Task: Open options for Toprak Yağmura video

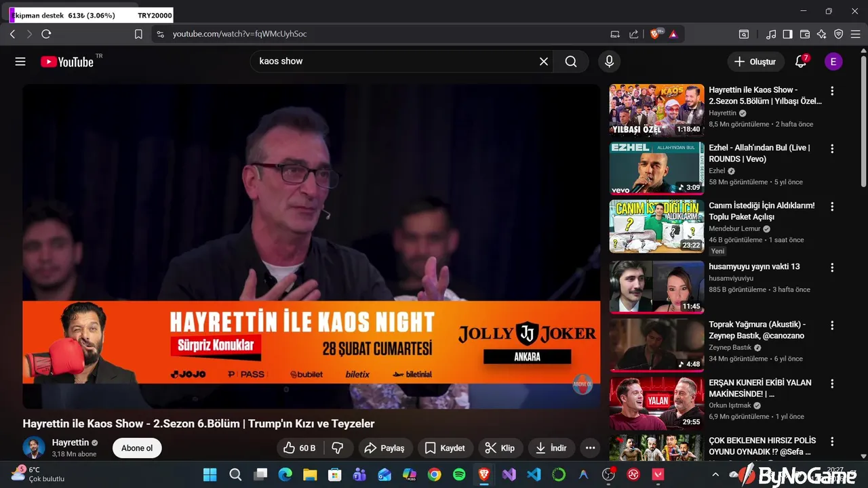Action: pos(832,325)
